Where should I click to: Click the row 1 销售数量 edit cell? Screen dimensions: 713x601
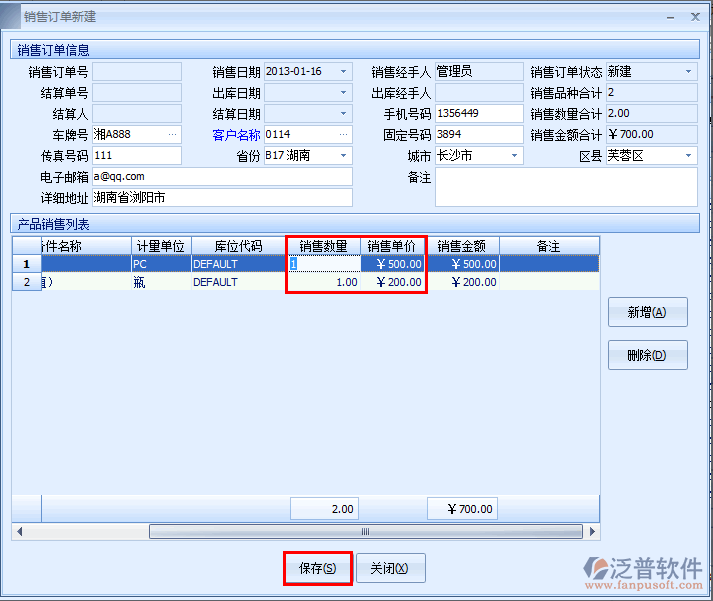tap(324, 264)
